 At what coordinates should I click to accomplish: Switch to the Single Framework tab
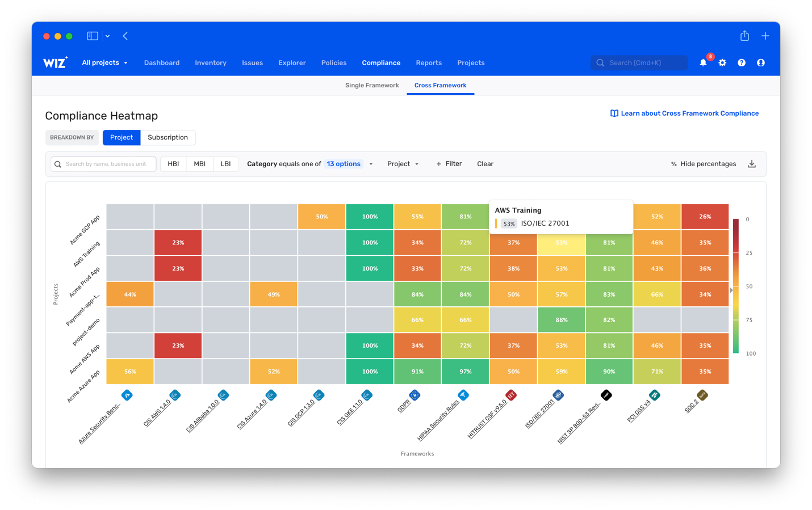click(372, 85)
